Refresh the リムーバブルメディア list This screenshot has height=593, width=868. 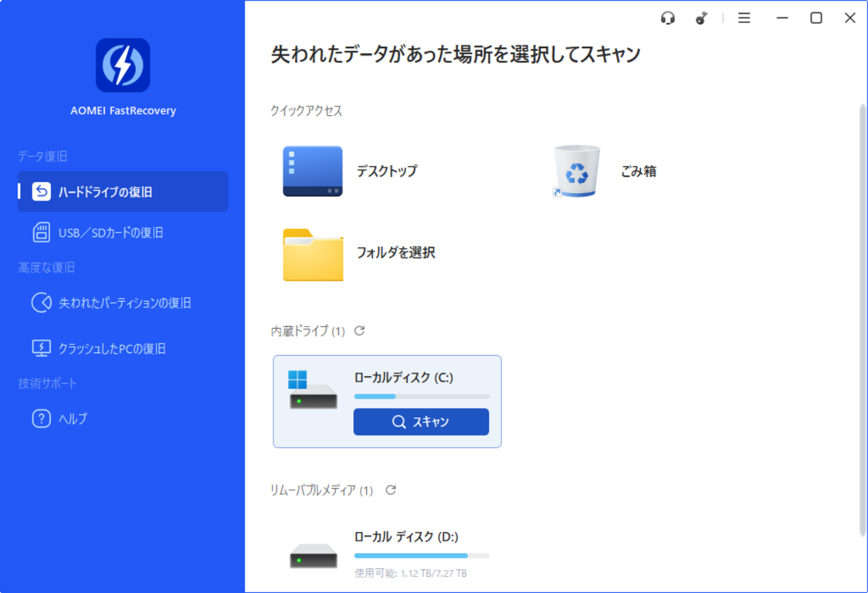coord(391,489)
